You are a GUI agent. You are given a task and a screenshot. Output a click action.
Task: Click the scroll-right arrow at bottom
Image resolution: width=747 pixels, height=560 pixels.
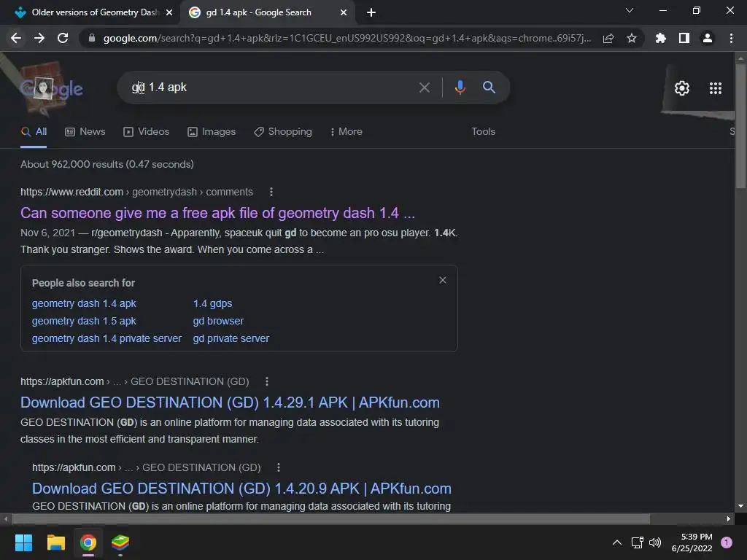coord(729,518)
